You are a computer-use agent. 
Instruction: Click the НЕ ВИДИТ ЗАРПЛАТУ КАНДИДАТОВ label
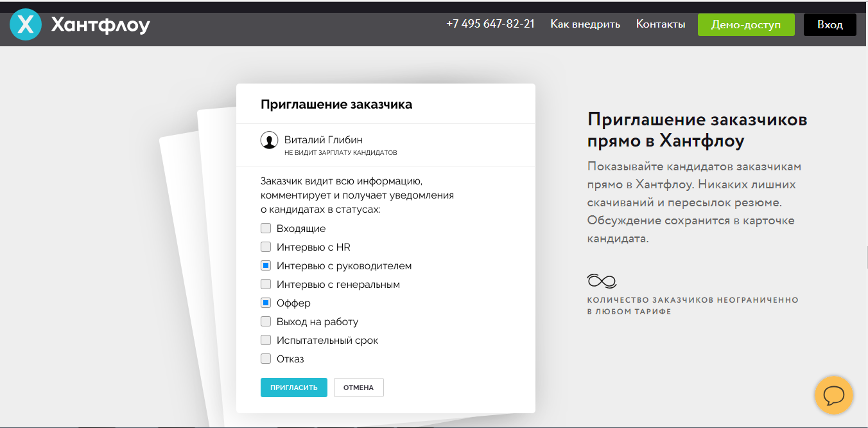click(341, 153)
